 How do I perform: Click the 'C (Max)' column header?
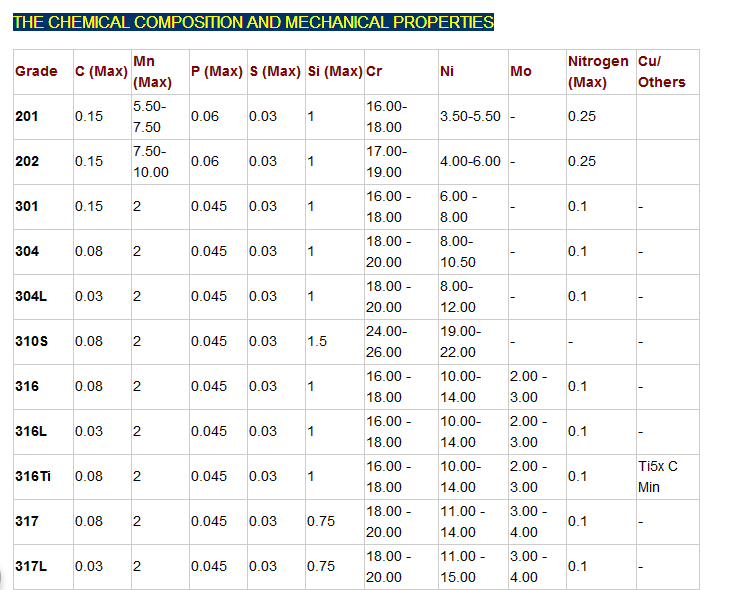point(101,71)
